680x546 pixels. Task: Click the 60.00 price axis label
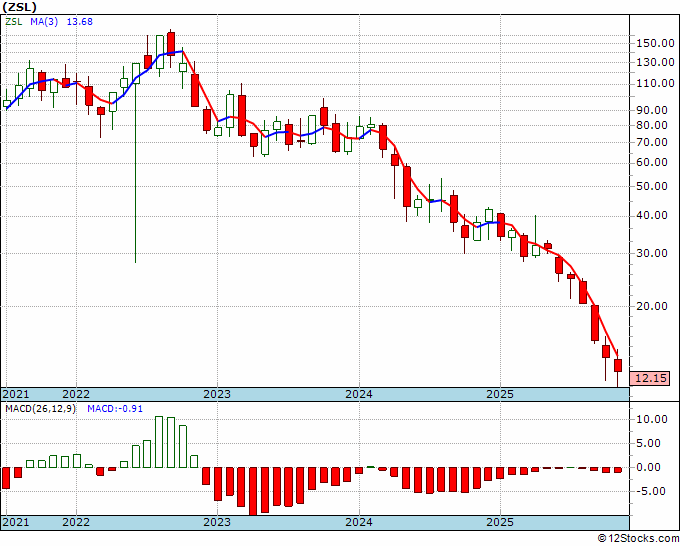[x=652, y=162]
